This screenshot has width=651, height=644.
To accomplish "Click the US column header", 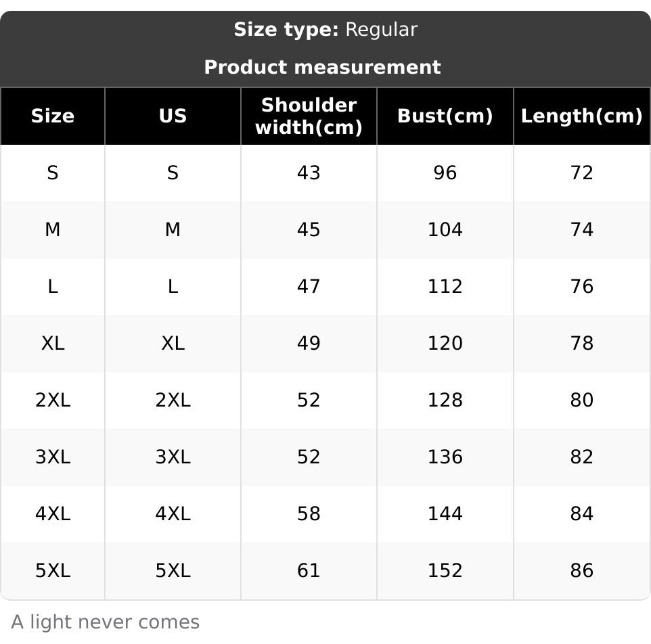I will coord(173,116).
